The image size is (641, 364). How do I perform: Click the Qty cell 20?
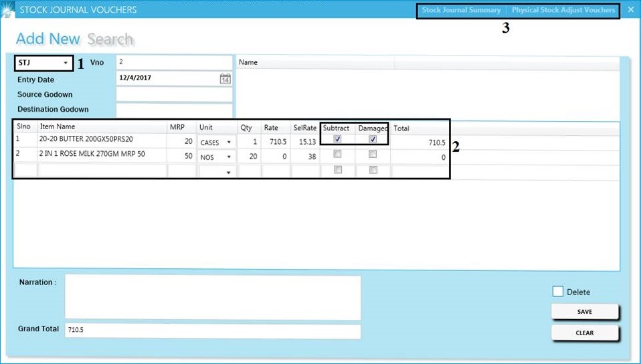(x=249, y=157)
